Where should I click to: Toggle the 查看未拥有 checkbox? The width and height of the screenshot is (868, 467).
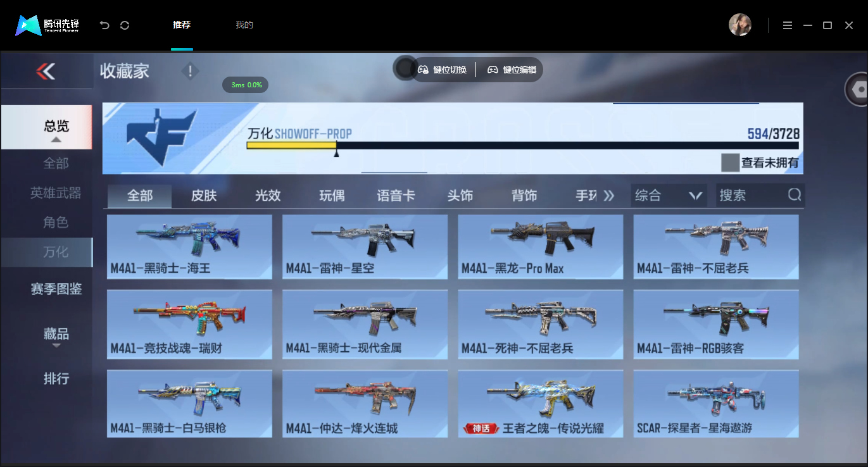tap(730, 162)
